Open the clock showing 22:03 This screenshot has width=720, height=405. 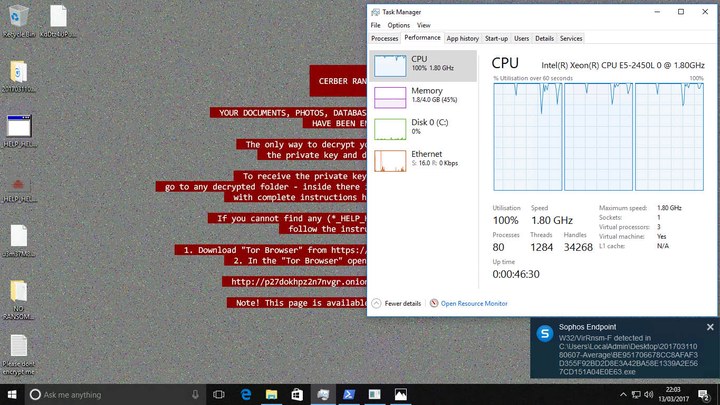pos(674,394)
